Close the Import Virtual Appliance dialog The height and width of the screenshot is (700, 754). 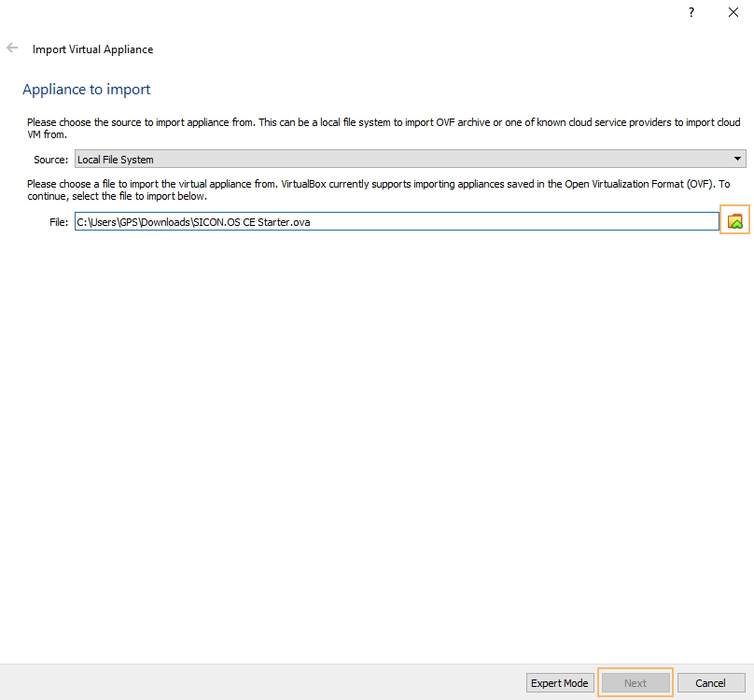(733, 12)
